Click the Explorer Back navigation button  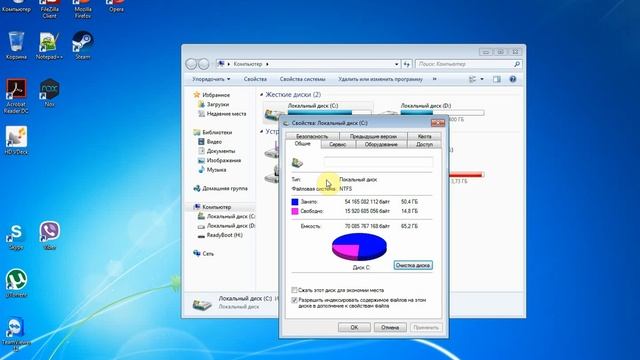(x=191, y=64)
